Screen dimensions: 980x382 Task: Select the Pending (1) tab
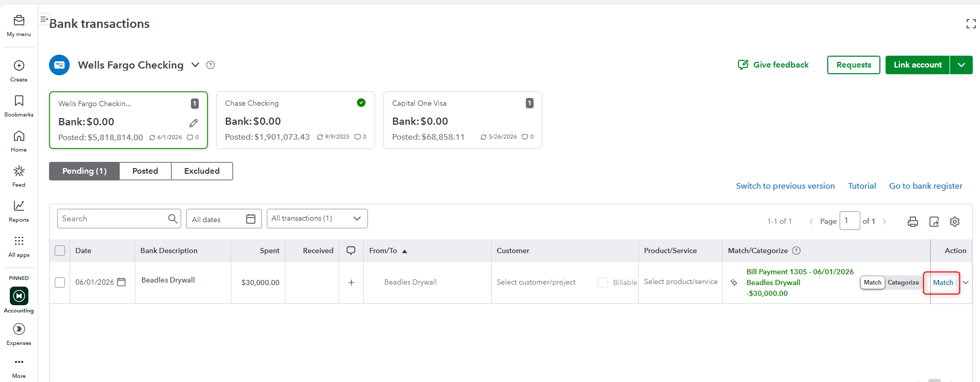(x=84, y=171)
